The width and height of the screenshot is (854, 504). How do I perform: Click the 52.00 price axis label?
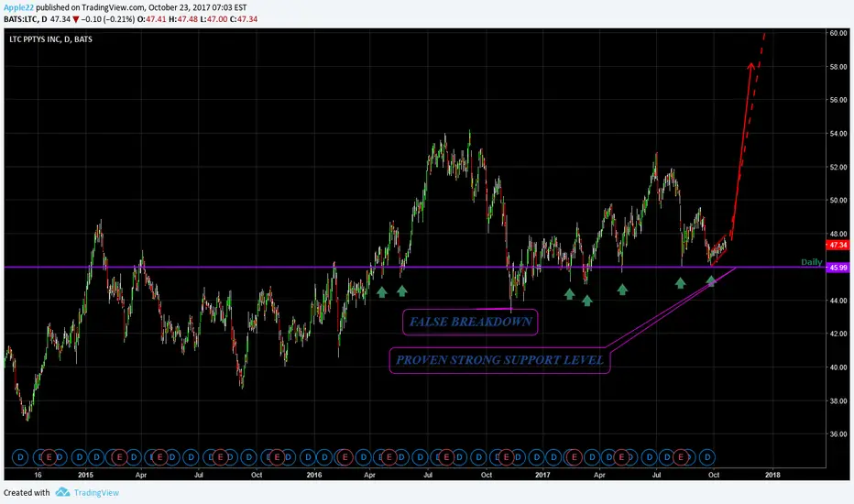pos(838,168)
